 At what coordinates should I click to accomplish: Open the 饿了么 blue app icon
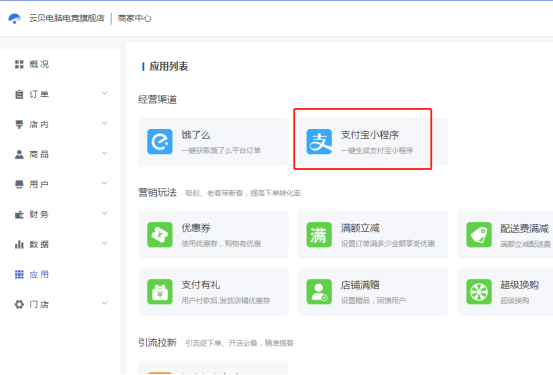coord(160,141)
